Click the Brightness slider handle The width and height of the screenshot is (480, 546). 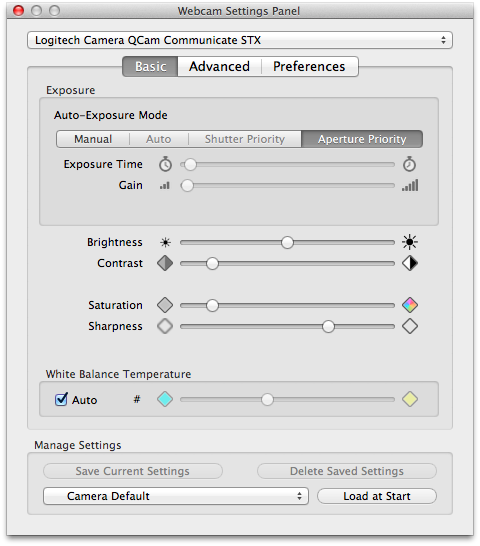(287, 242)
